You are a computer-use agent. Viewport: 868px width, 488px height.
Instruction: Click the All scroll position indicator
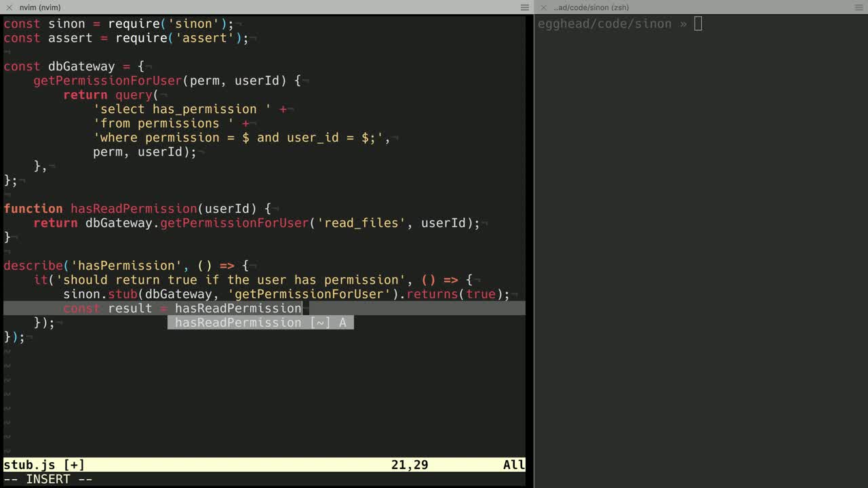513,465
